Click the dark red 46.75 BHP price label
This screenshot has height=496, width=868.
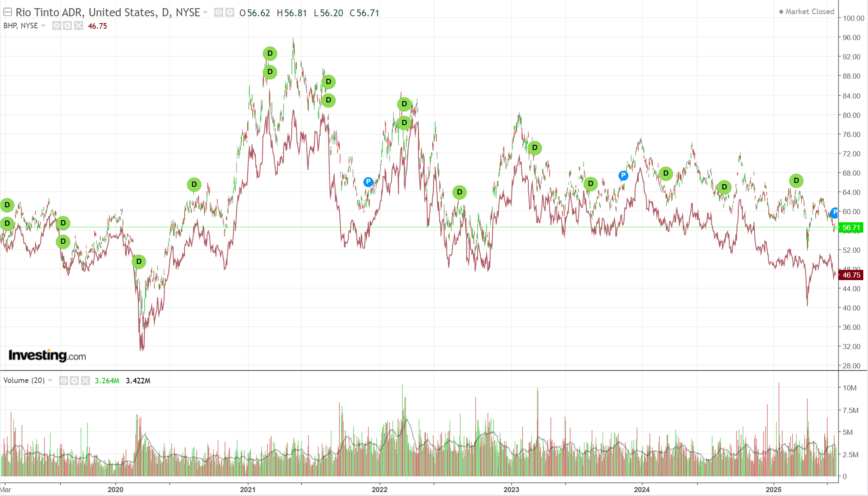851,275
